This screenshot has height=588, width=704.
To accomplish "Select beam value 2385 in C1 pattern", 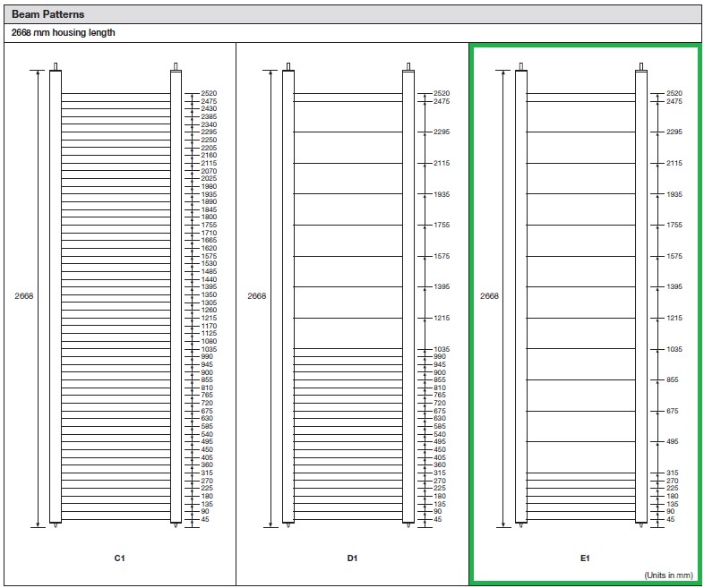I will click(x=209, y=116).
